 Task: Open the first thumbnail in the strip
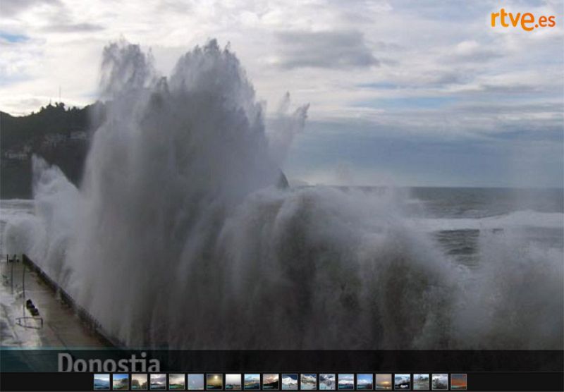[102, 381]
